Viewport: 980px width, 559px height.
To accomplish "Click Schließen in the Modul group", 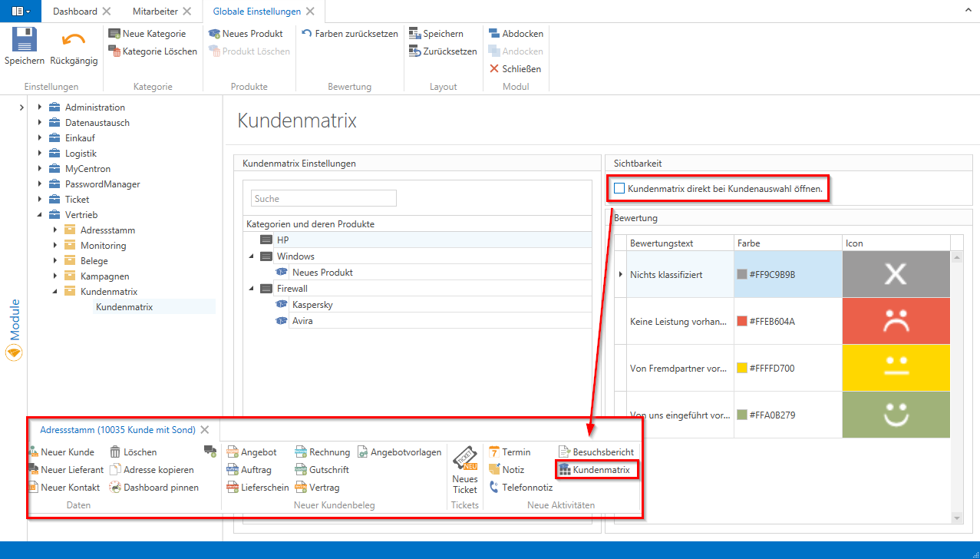I will (x=515, y=69).
